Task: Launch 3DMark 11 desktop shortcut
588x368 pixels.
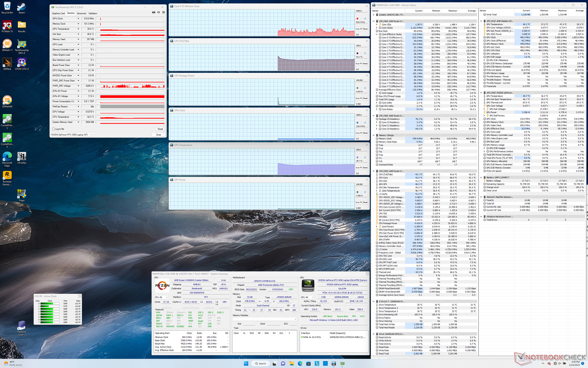Action: [x=7, y=45]
